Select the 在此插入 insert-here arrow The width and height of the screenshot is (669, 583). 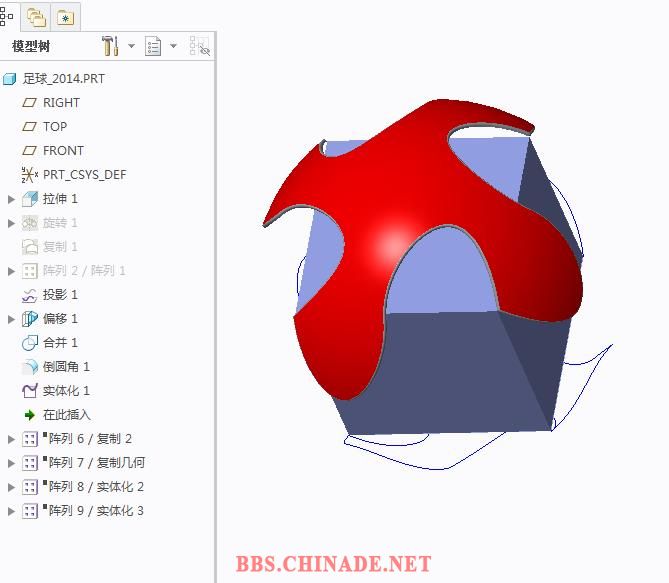tap(29, 415)
